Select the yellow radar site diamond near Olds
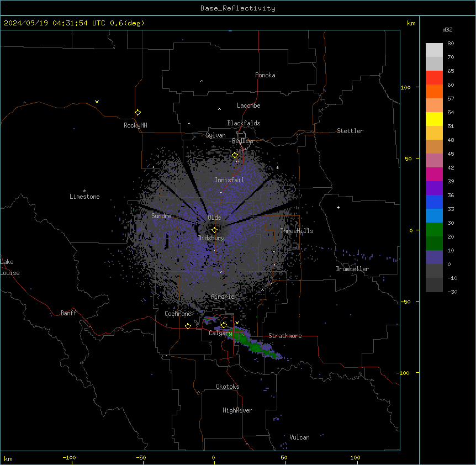Screen dimensions: 476x465 pyautogui.click(x=215, y=230)
